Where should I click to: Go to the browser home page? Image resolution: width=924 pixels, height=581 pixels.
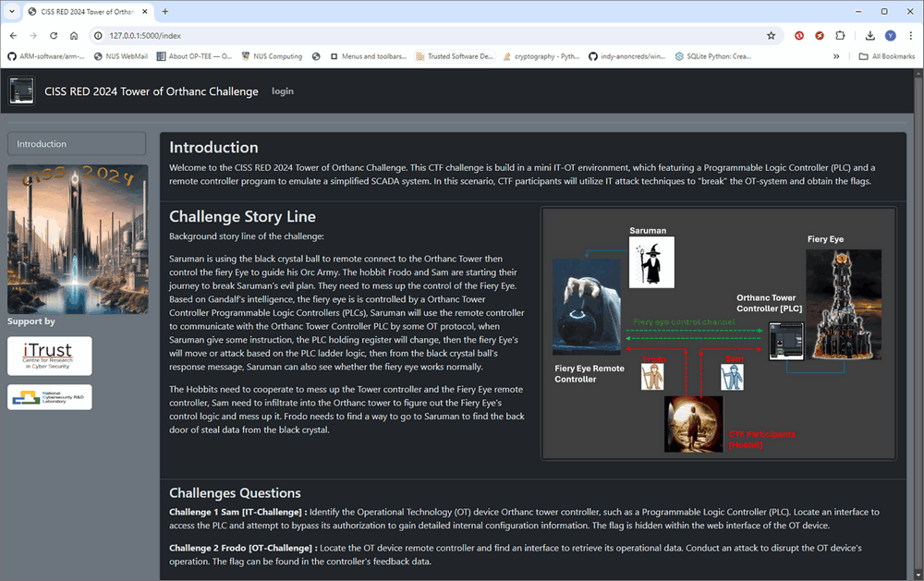[x=74, y=35]
